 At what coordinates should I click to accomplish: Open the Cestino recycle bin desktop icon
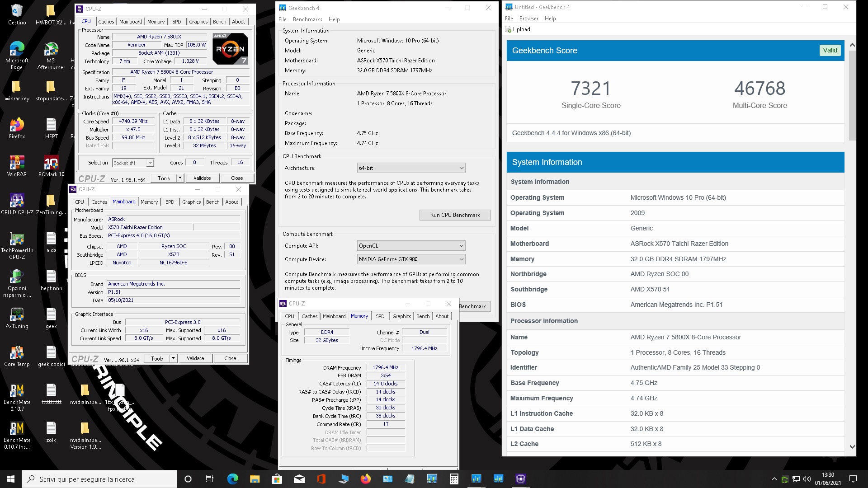(x=17, y=14)
